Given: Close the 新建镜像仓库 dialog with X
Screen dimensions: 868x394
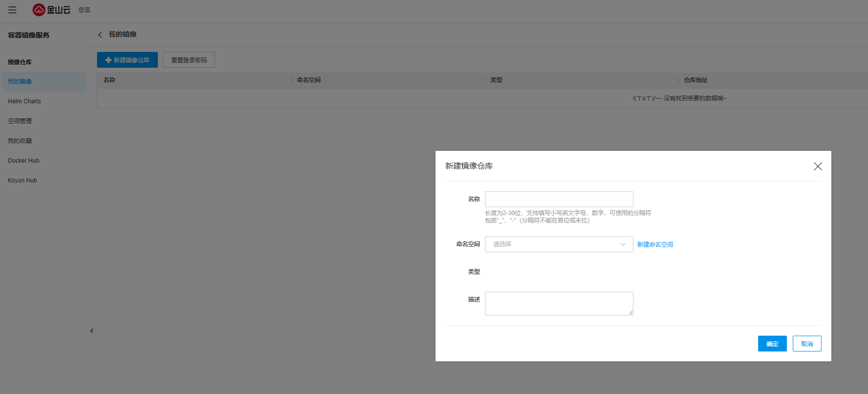Looking at the screenshot, I should (x=818, y=167).
